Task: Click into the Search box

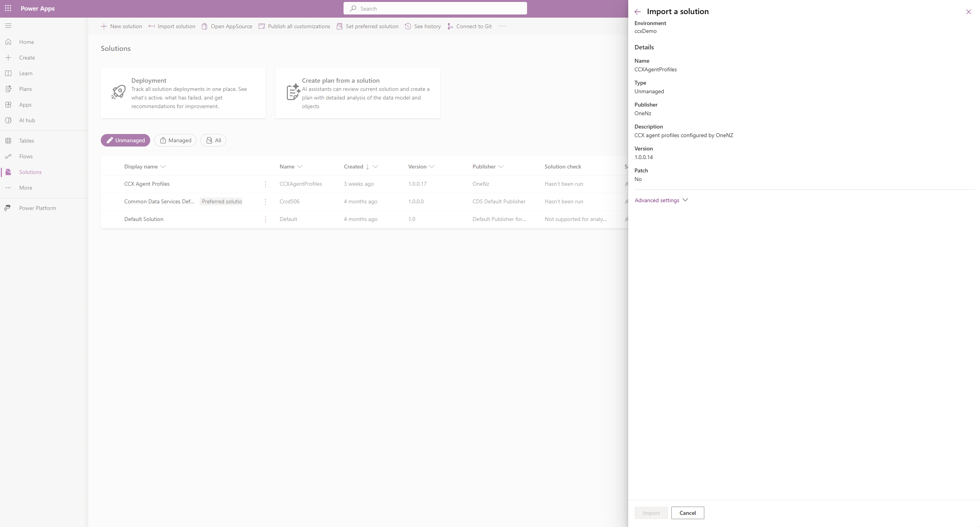Action: coord(435,9)
